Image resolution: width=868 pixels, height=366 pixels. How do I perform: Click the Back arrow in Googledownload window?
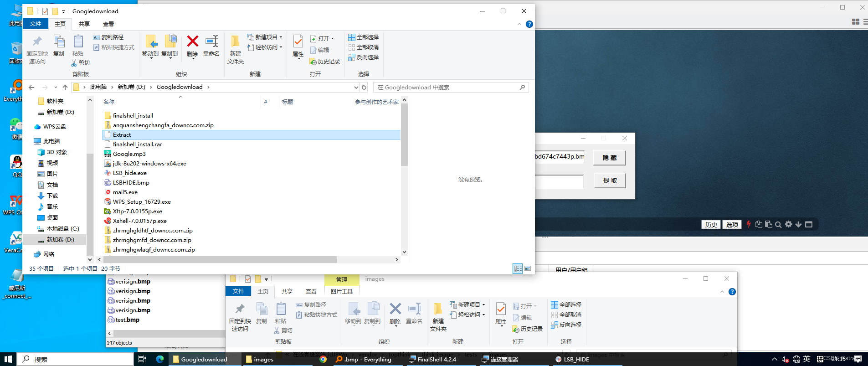[31, 88]
